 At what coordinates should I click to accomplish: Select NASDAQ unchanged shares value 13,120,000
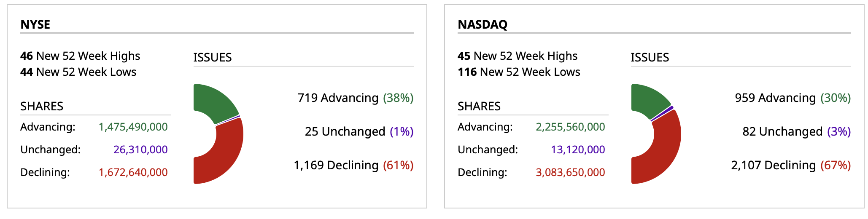point(578,150)
